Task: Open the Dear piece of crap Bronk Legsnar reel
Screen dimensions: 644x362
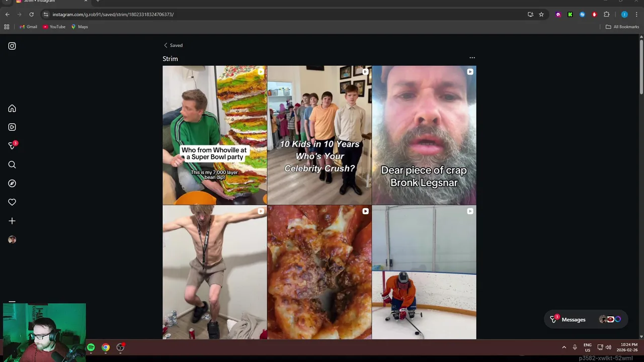Action: point(424,135)
